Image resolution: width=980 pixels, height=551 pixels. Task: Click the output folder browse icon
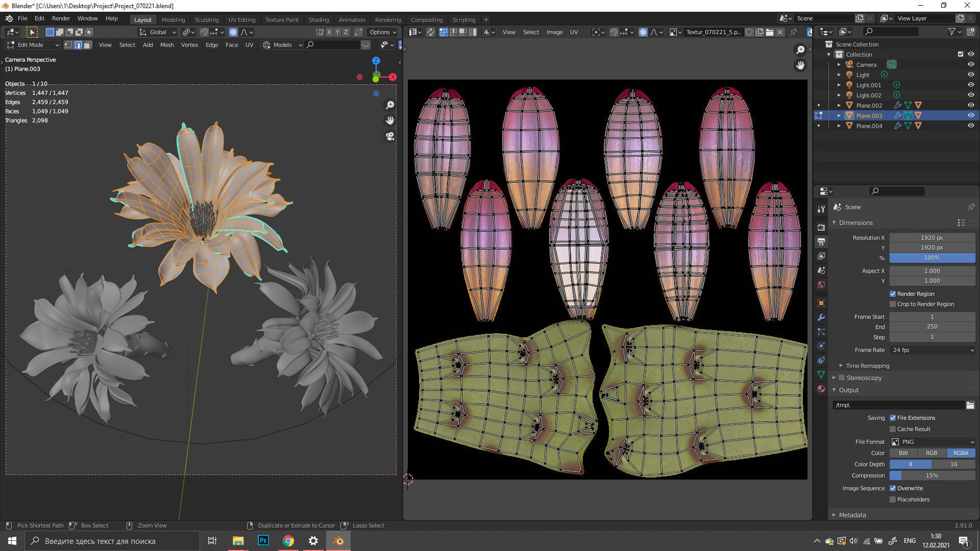point(970,405)
